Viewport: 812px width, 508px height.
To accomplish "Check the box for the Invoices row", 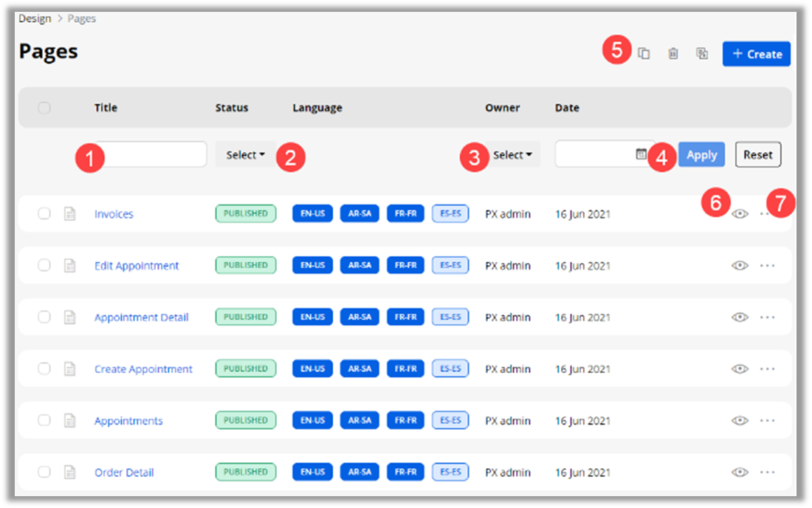I will [44, 214].
